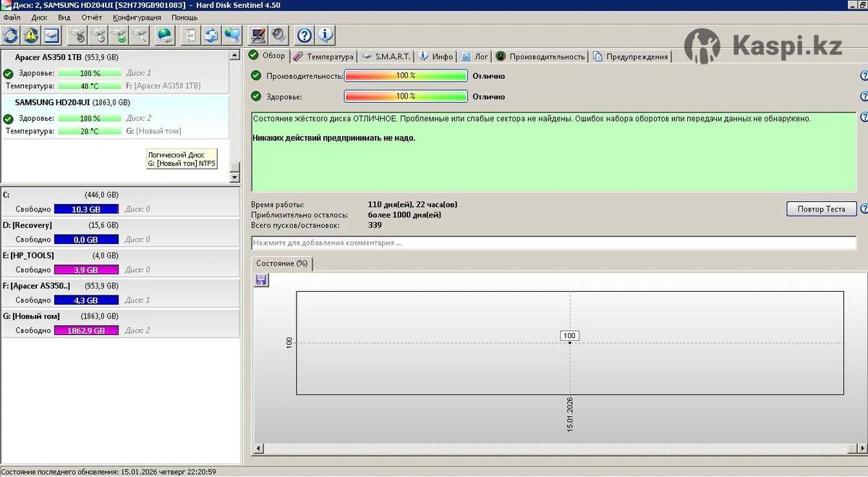868x477 pixels.
Task: Click the monitor configuration toolbar icon
Action: pos(257,35)
